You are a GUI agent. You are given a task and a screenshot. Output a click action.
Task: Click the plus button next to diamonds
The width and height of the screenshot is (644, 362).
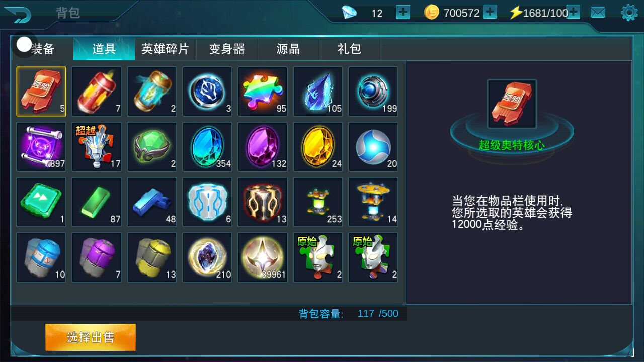pos(403,12)
